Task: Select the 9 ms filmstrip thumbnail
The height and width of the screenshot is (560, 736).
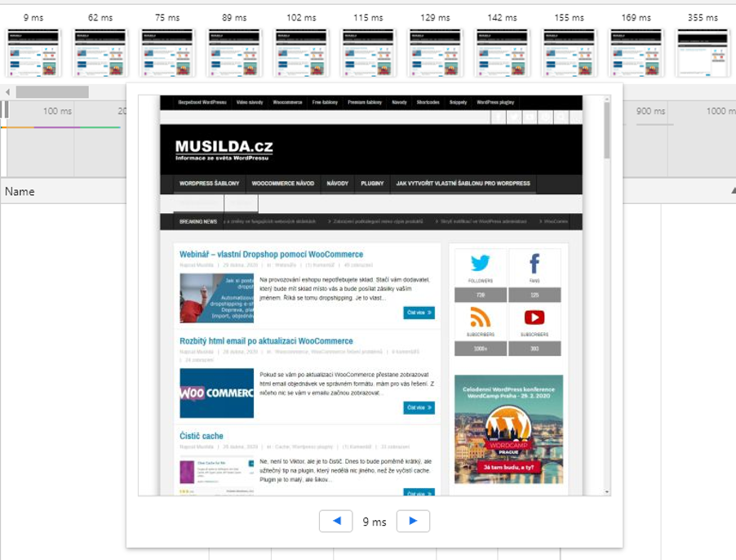Action: pyautogui.click(x=33, y=52)
